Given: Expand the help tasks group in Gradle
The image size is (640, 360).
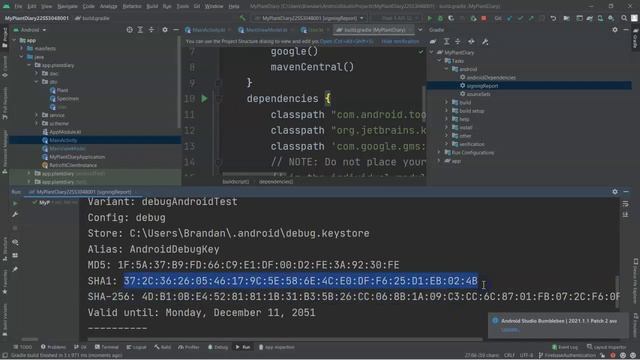Looking at the screenshot, I should 447,119.
